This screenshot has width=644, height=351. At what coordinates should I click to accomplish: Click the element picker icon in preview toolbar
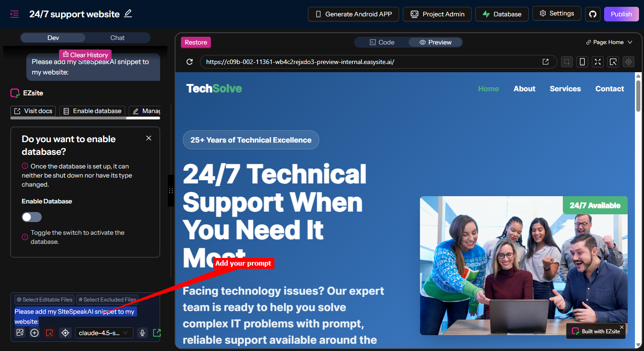(x=613, y=62)
